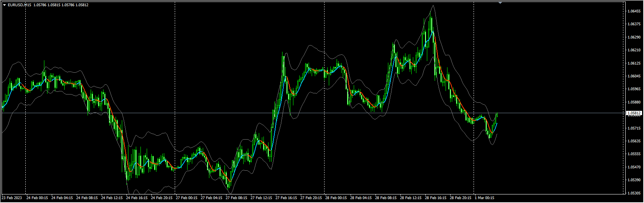Click the EURUSD,M15 chart title text
Image resolution: width=644 pixels, height=203 pixels.
point(19,5)
